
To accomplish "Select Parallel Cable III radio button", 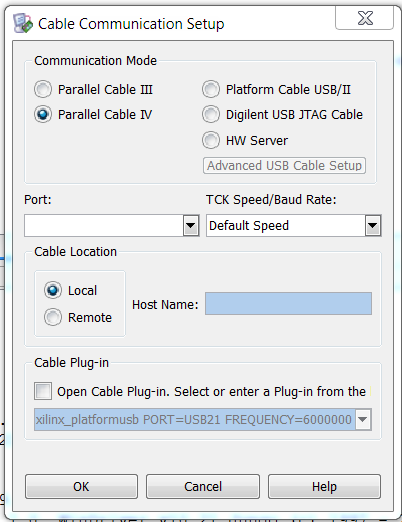I will click(x=43, y=89).
